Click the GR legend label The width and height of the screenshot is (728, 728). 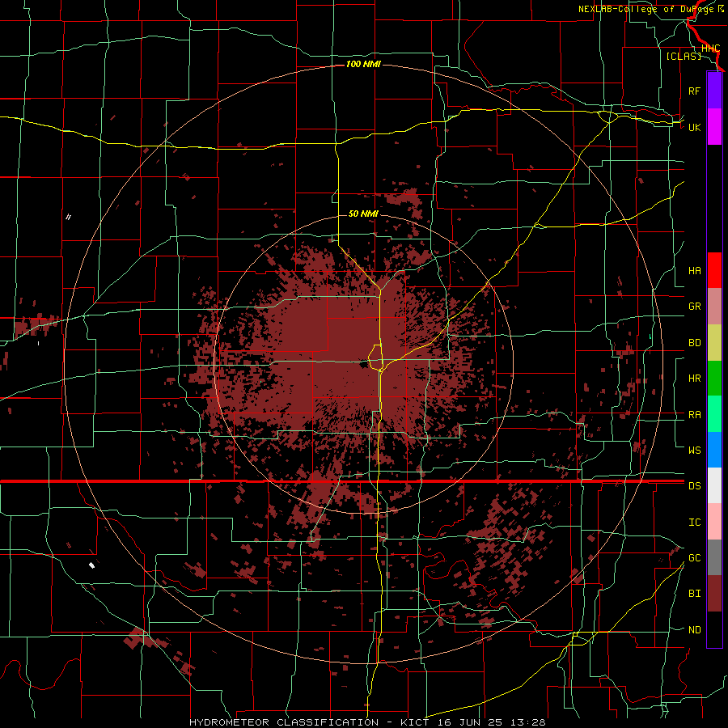coord(694,307)
